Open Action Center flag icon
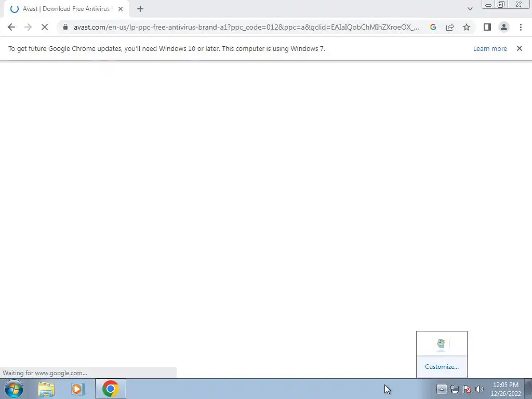Viewport: 532px width, 399px height. tap(467, 389)
